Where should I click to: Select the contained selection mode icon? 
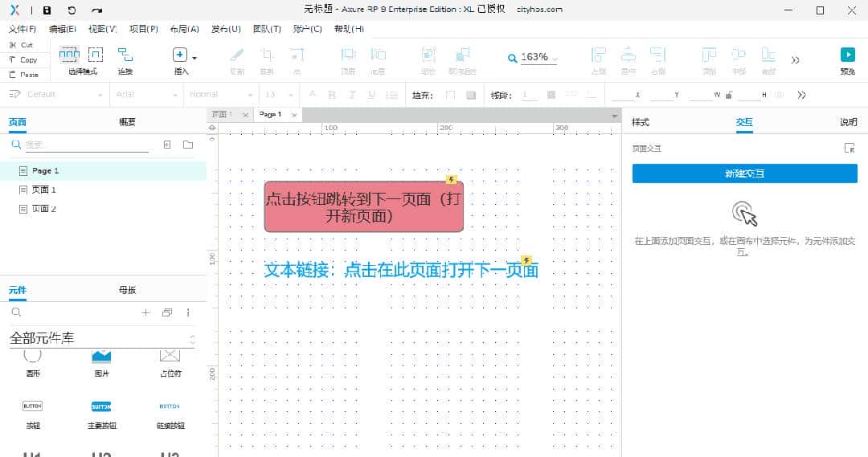click(96, 55)
